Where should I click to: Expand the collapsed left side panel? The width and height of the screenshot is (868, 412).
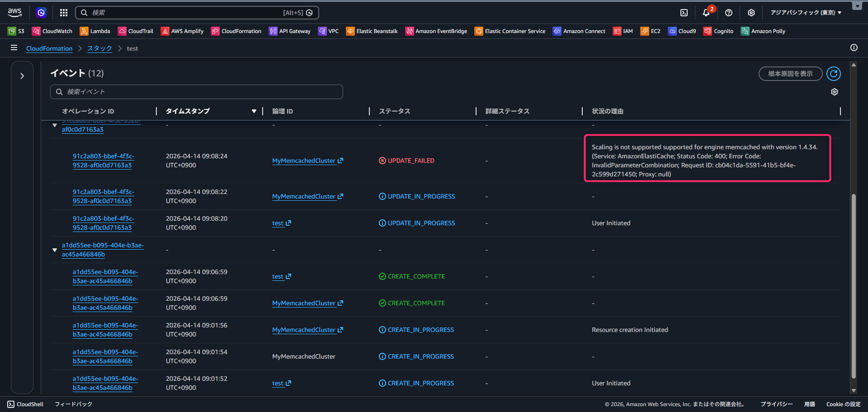[x=22, y=76]
